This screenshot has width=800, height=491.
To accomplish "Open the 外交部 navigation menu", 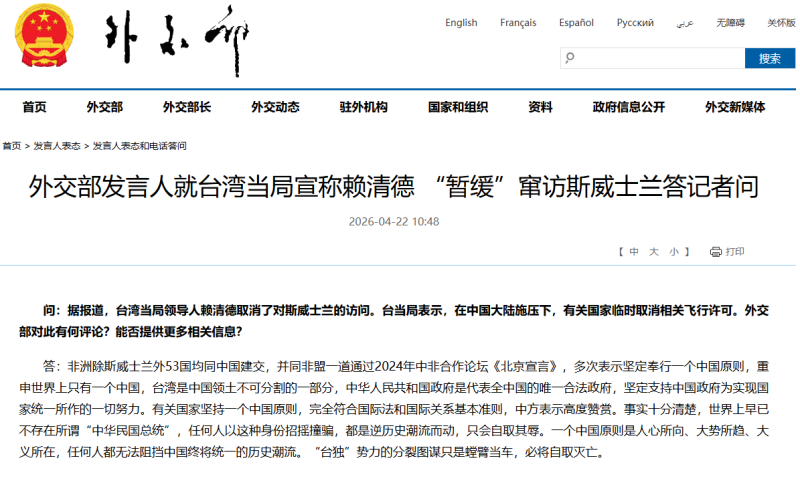I will tap(104, 107).
